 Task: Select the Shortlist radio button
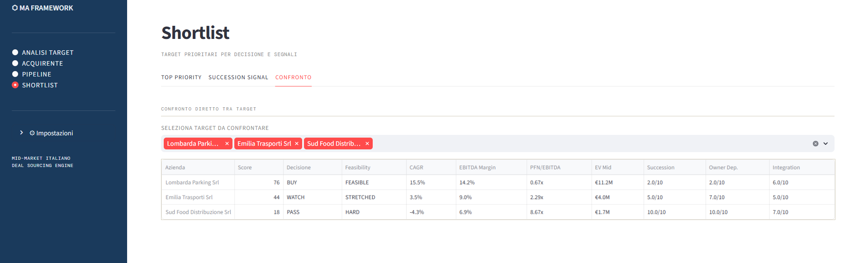click(15, 85)
